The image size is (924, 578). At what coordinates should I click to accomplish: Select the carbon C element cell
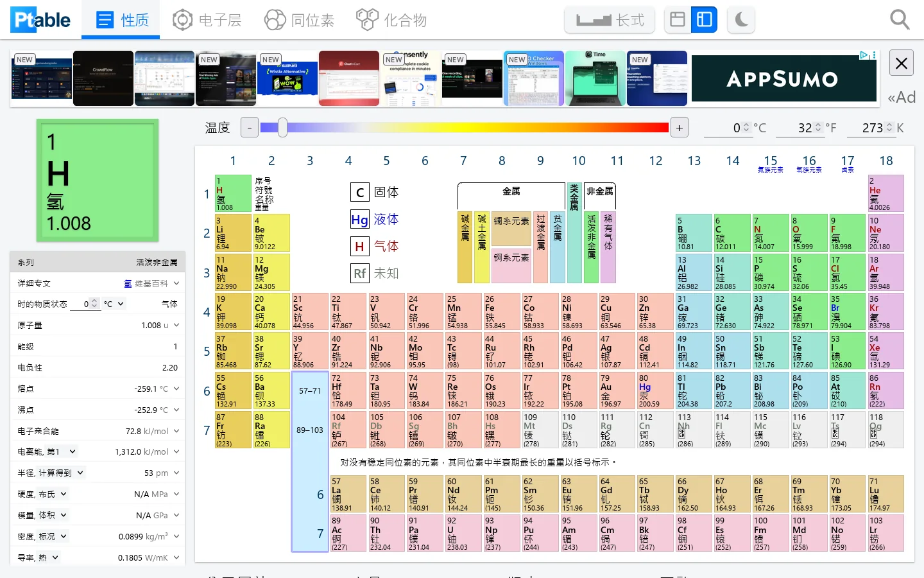tap(732, 233)
